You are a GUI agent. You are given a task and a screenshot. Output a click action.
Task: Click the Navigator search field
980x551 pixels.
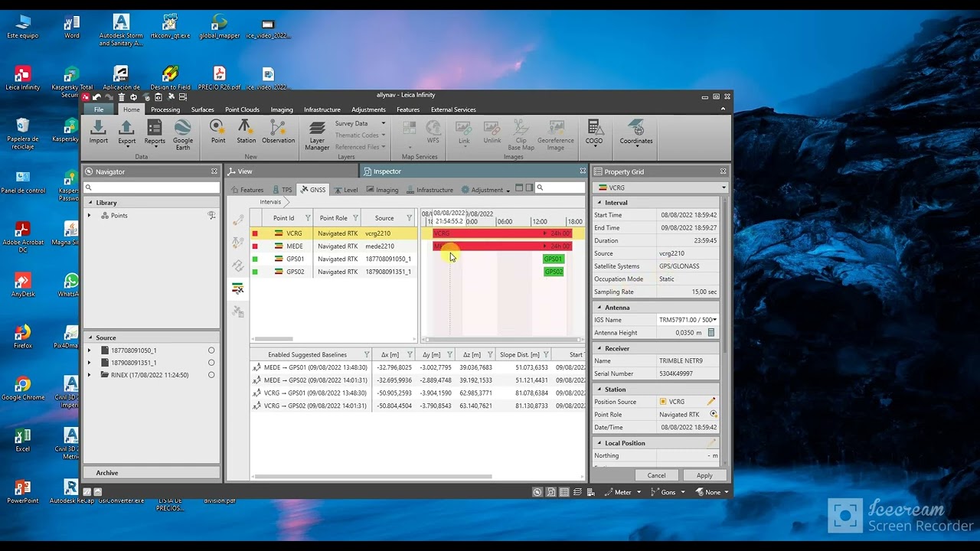click(x=151, y=187)
